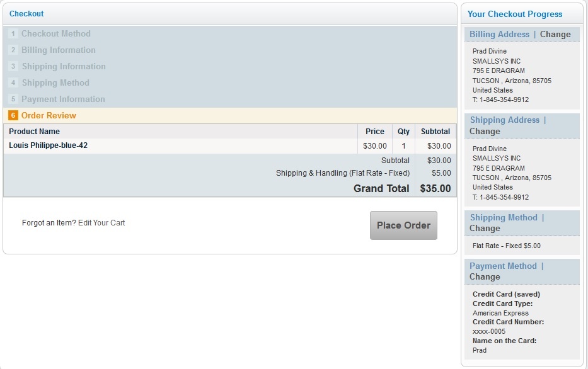Click the step 4 number badge

pyautogui.click(x=13, y=83)
